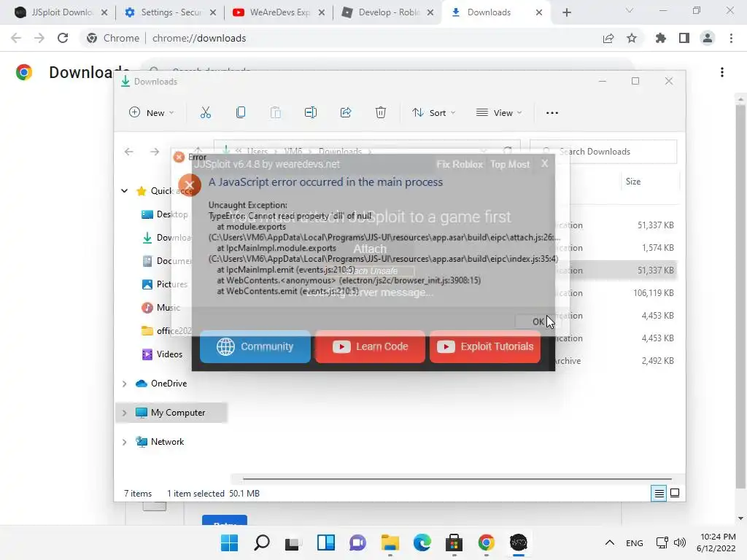Open JJSploit app icon on taskbar
Screen dimensions: 747x560
(x=519, y=542)
